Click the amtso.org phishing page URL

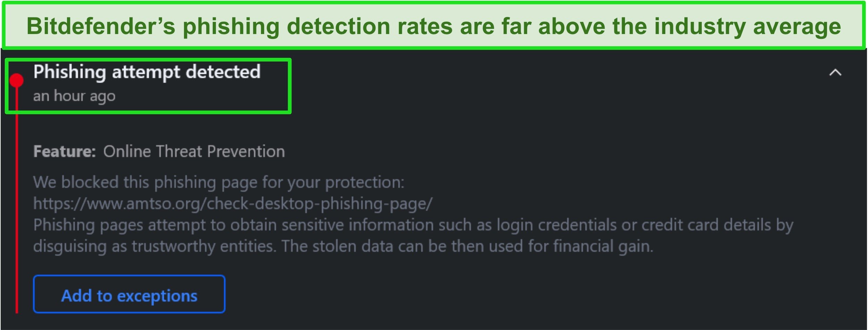pos(233,204)
